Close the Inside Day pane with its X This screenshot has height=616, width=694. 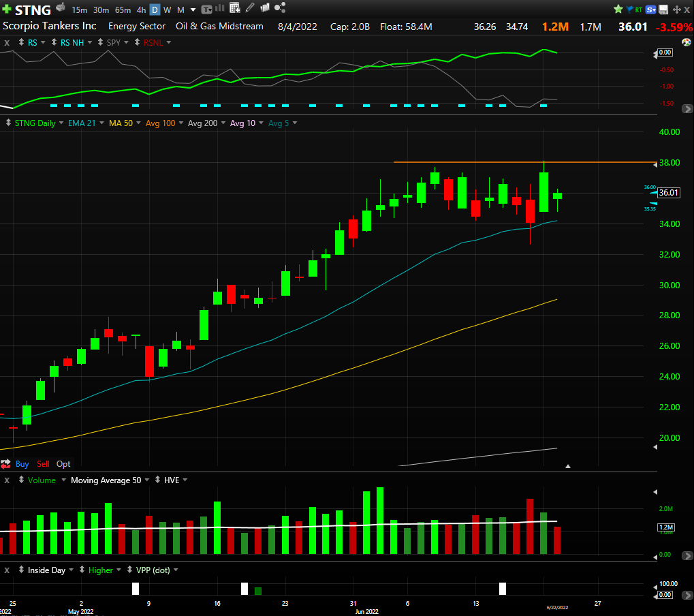click(x=7, y=570)
